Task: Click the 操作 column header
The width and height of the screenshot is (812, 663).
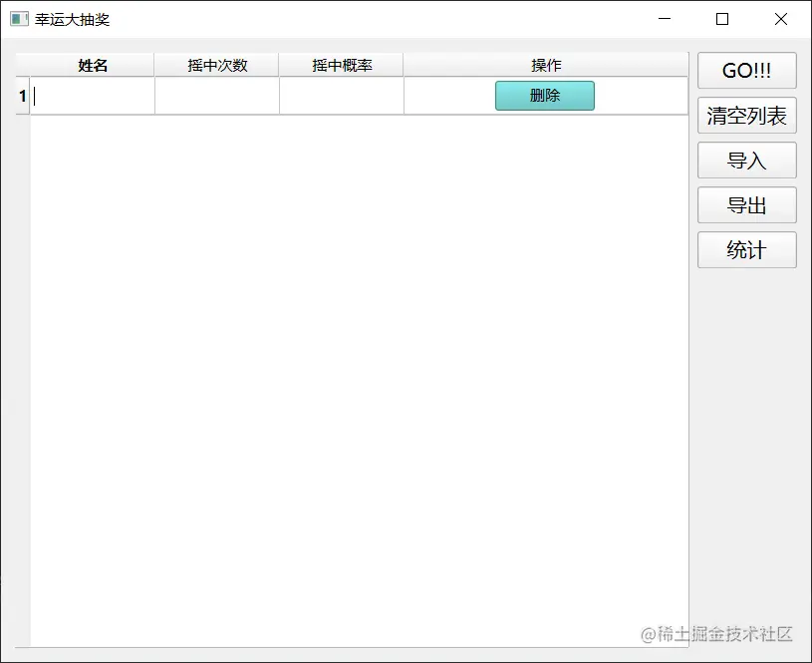Action: [545, 65]
